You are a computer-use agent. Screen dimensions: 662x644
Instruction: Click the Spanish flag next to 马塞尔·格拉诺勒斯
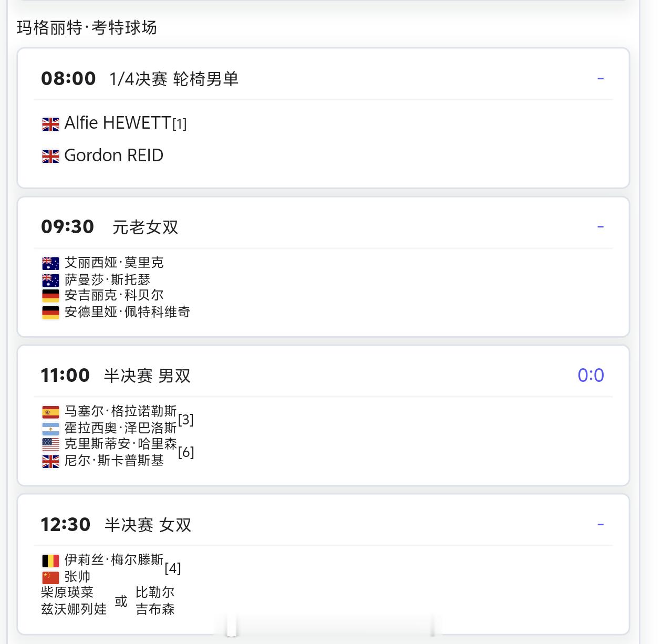(50, 412)
